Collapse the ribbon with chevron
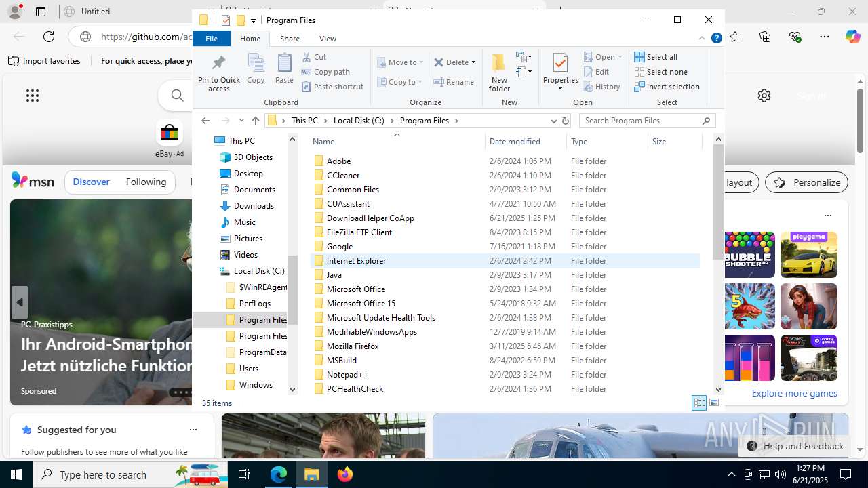Image resolution: width=868 pixels, height=488 pixels. tap(702, 39)
